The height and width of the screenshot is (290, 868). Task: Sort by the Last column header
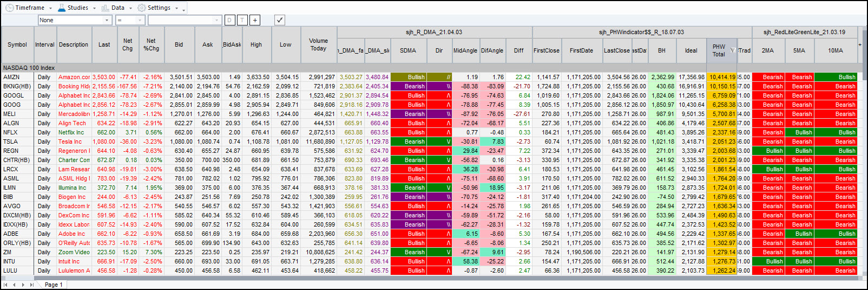coord(104,44)
